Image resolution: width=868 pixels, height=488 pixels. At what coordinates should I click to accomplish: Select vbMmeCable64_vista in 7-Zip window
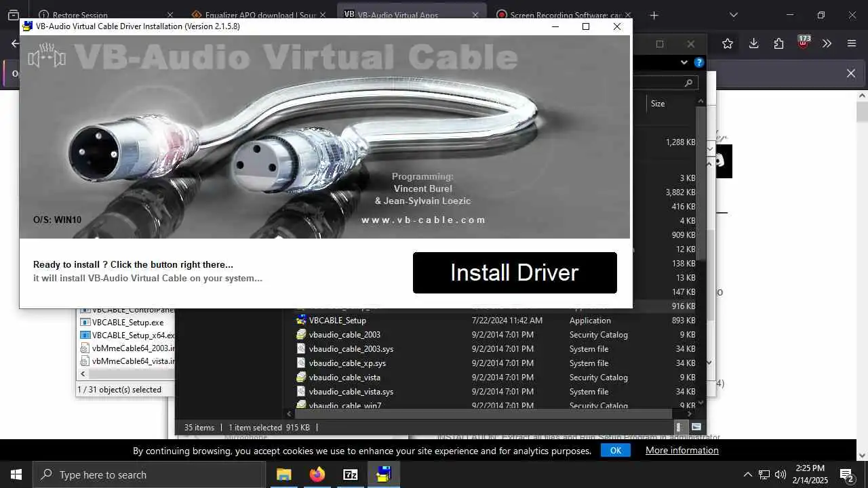tap(127, 361)
